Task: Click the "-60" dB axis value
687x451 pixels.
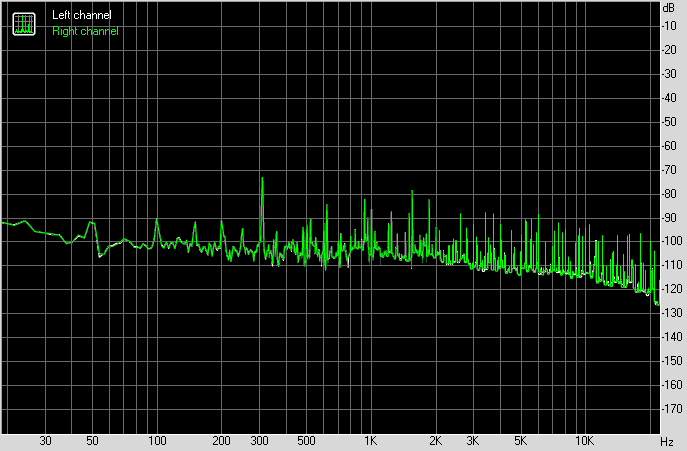Action: [669, 146]
